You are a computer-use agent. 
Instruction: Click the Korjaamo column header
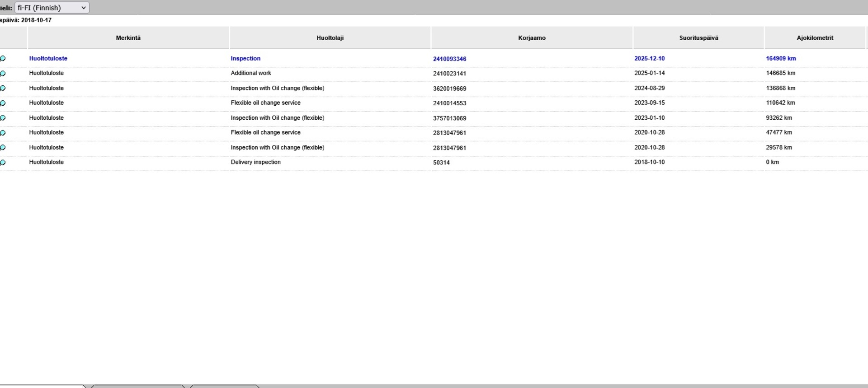point(532,38)
